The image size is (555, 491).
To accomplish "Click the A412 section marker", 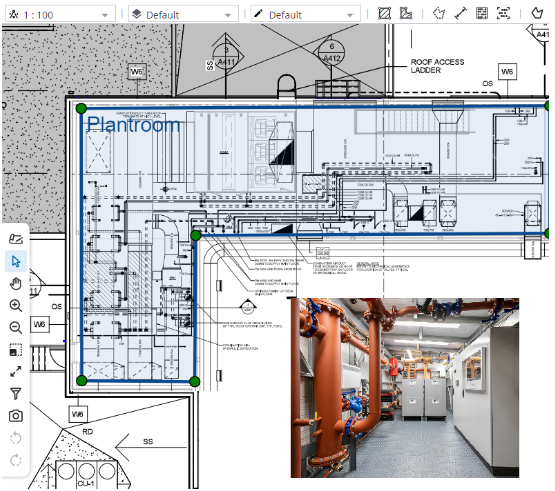I will point(332,53).
